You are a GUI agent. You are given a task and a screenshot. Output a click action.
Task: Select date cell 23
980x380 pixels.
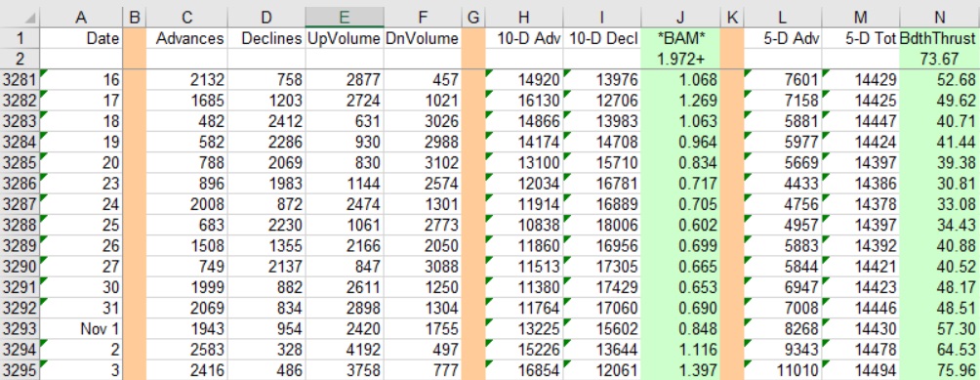click(81, 184)
